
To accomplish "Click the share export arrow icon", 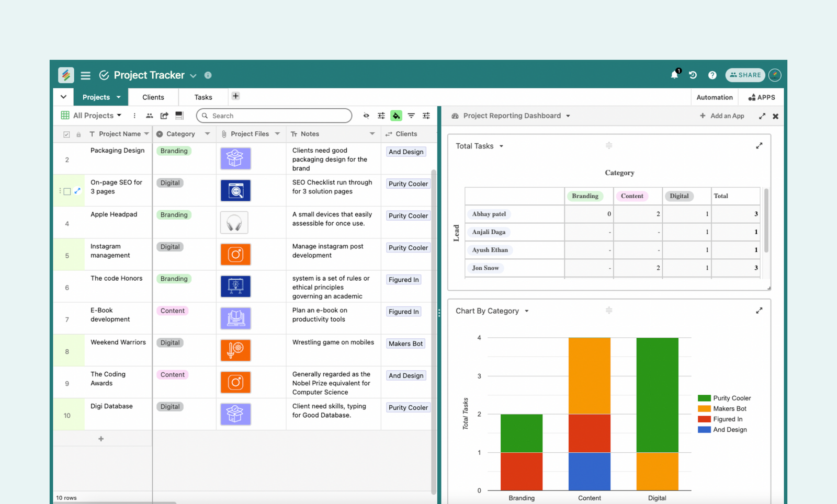I will pos(164,116).
